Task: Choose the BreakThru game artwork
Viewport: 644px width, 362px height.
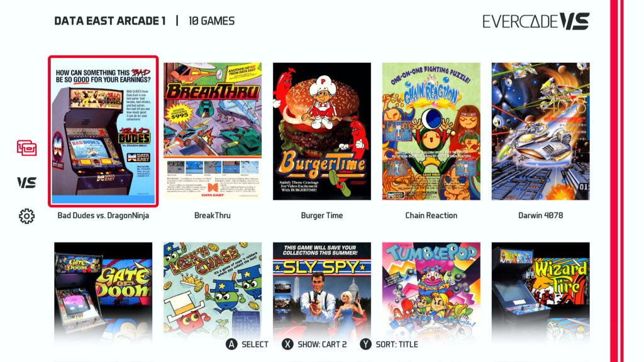Action: click(x=213, y=131)
